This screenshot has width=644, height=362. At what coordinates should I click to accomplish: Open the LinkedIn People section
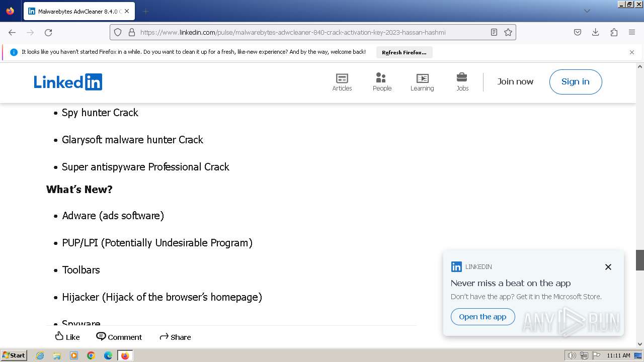point(382,82)
